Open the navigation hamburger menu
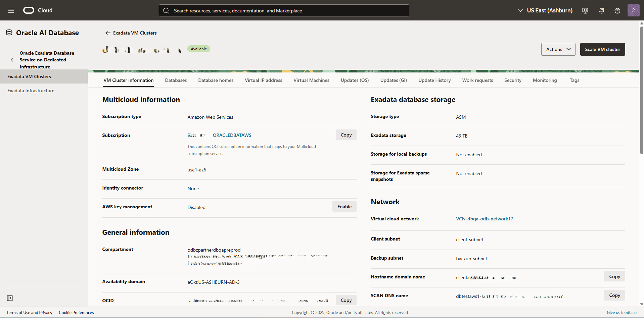Screen dimensions: 644x318 11,10
